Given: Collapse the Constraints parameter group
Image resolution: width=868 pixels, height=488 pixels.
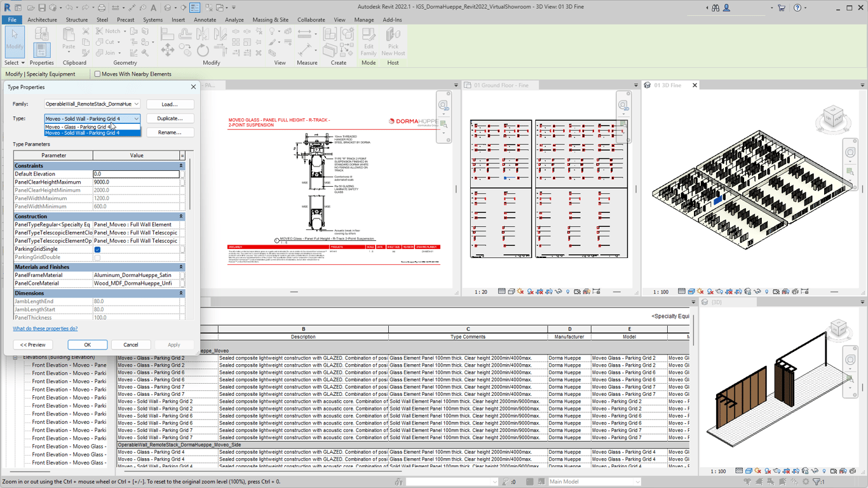Looking at the screenshot, I should [181, 166].
